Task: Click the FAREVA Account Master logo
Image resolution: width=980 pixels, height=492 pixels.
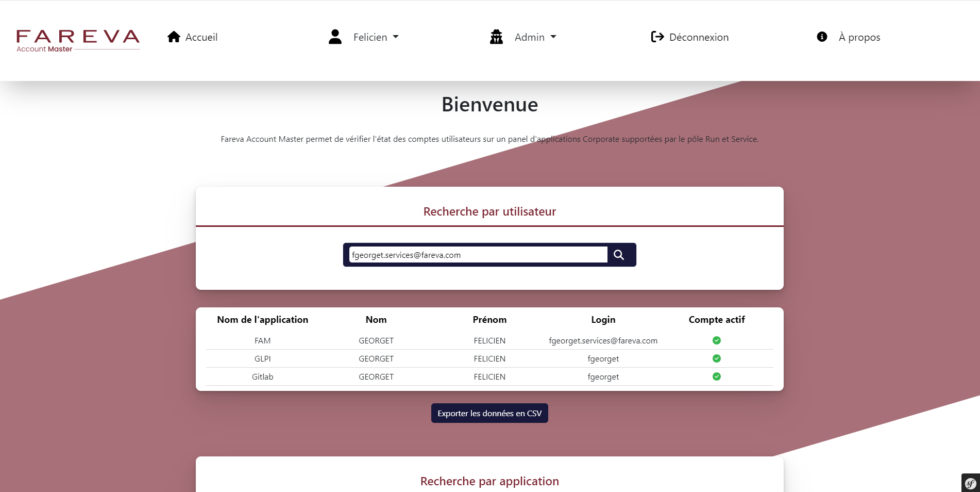Action: point(77,38)
